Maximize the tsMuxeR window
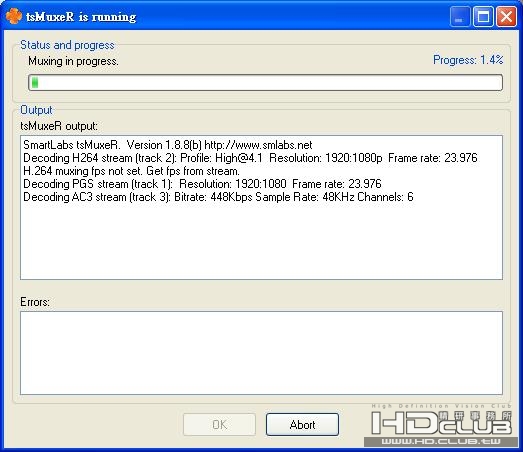 pos(483,16)
